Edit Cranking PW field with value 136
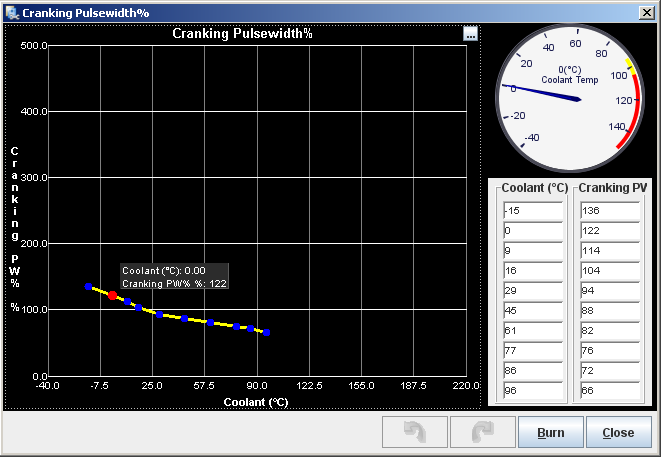Screen dimensions: 661x457 tap(610, 210)
